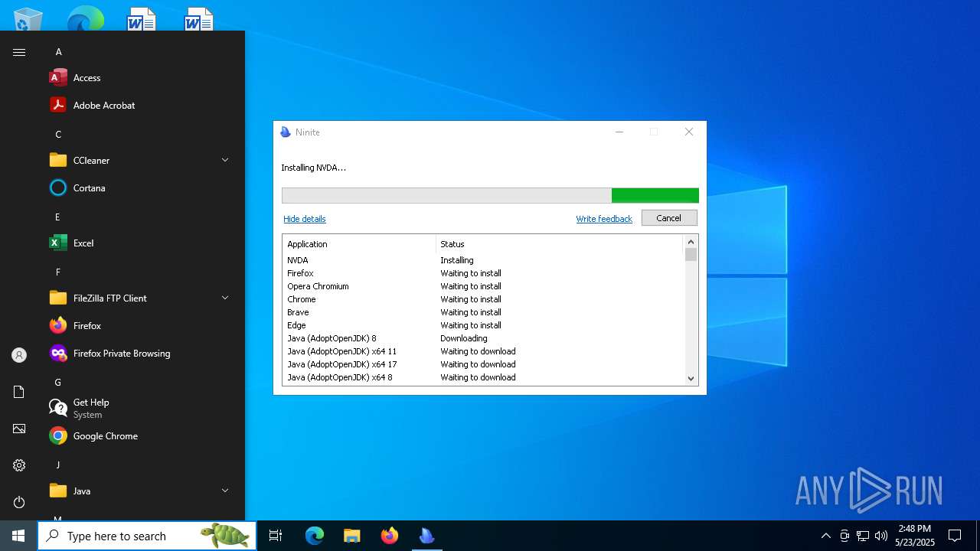Click the Windows Start button
980x551 pixels.
[18, 536]
